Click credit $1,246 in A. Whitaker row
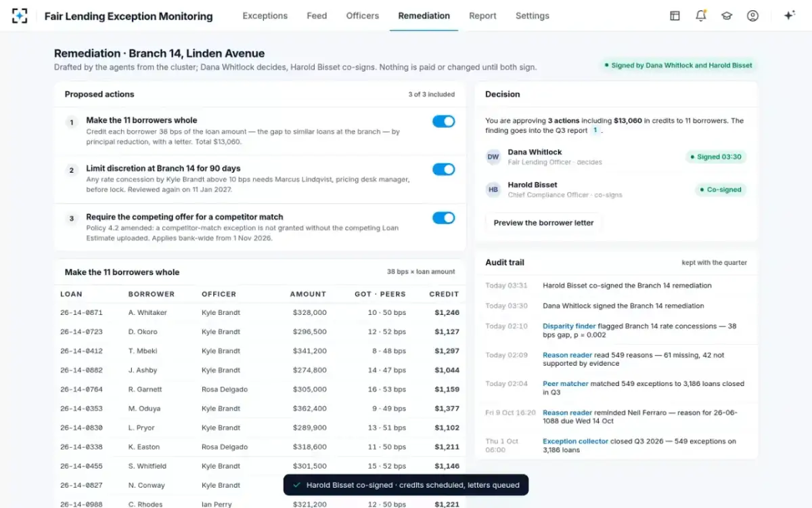 point(447,313)
